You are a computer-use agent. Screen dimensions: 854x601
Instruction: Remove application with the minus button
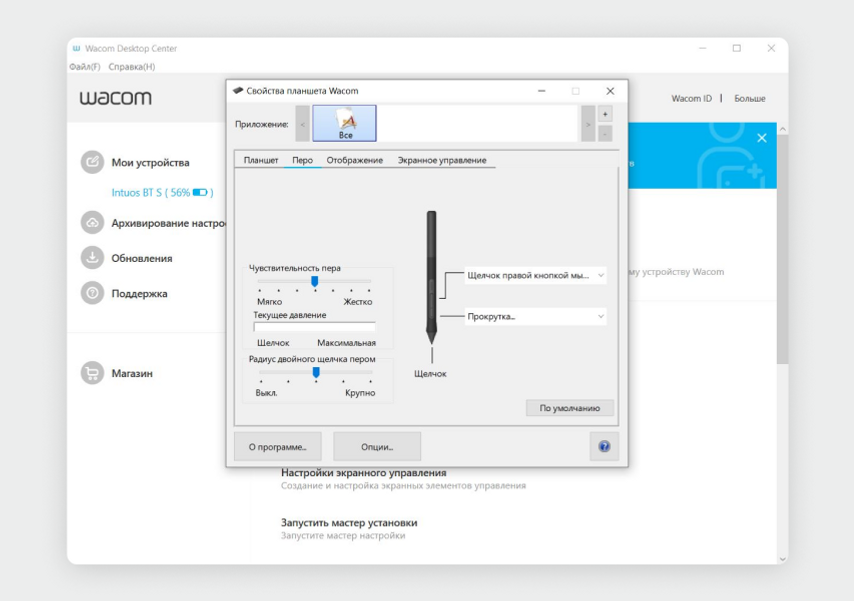pyautogui.click(x=605, y=133)
